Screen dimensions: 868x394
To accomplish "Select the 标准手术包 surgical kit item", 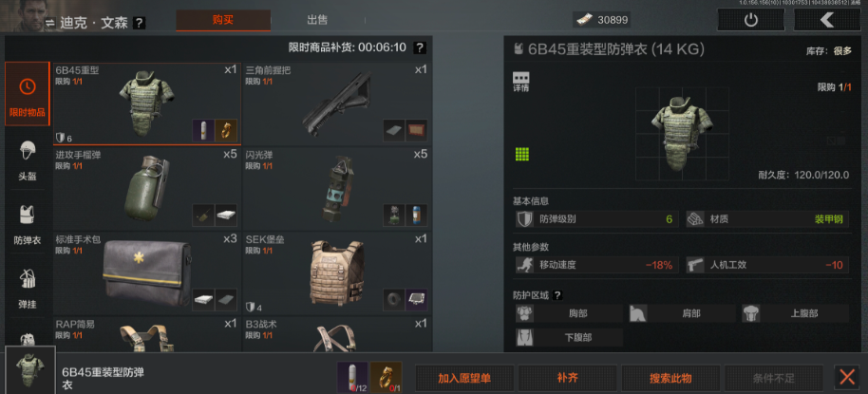I will click(146, 272).
